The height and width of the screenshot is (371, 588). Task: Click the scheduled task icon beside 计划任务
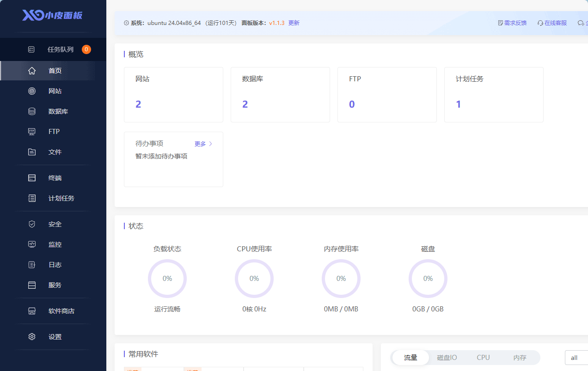pos(32,198)
